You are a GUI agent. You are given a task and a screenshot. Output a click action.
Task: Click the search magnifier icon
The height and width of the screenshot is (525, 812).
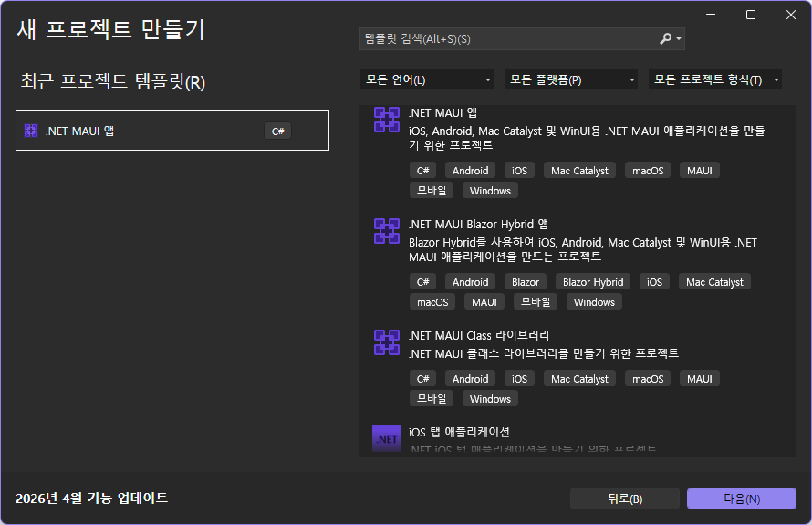click(665, 39)
